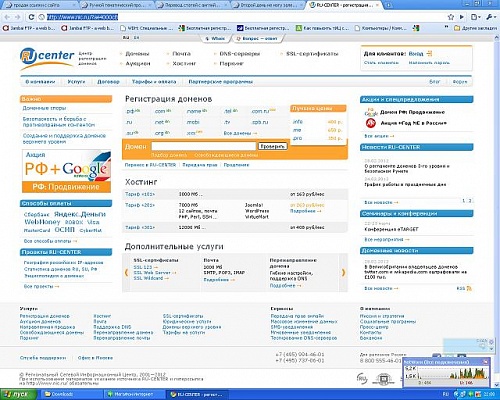
Task: Click the Услуги menu item
Action: [76, 82]
